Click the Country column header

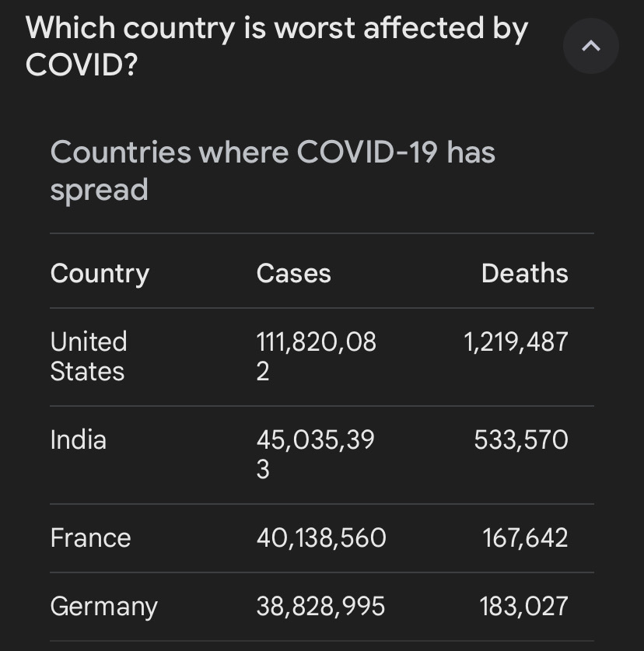point(100,274)
